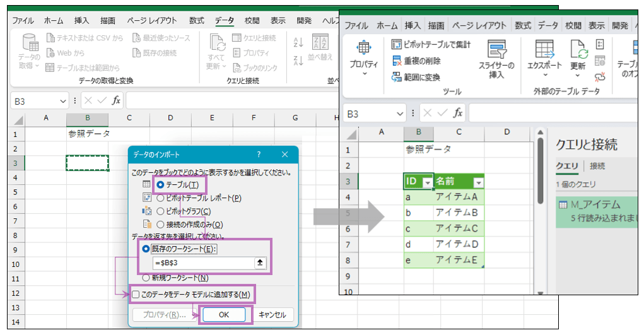Open the 名前 column filter dropdown

[x=479, y=182]
